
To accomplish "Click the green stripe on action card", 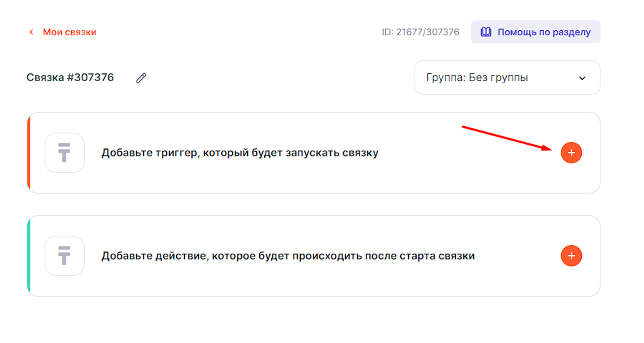I will [x=29, y=256].
